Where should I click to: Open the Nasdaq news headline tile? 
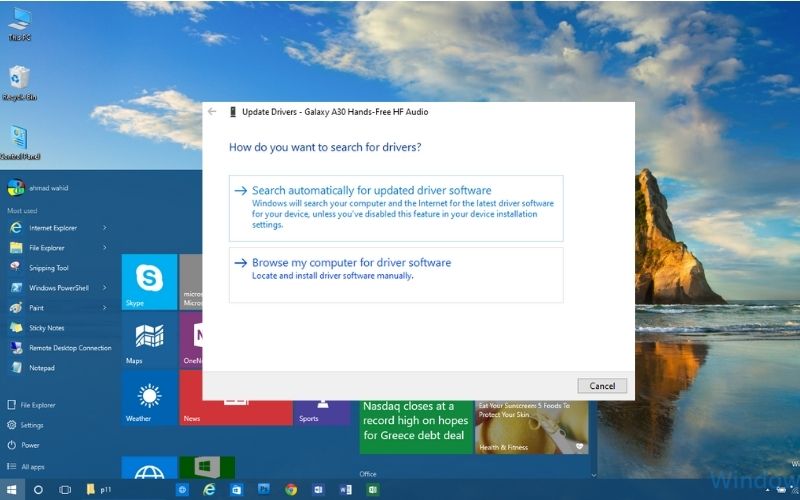(x=416, y=427)
